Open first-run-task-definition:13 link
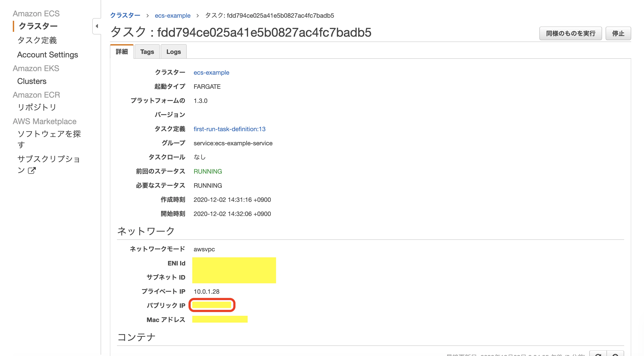Viewport: 644px width, 356px height. 230,129
